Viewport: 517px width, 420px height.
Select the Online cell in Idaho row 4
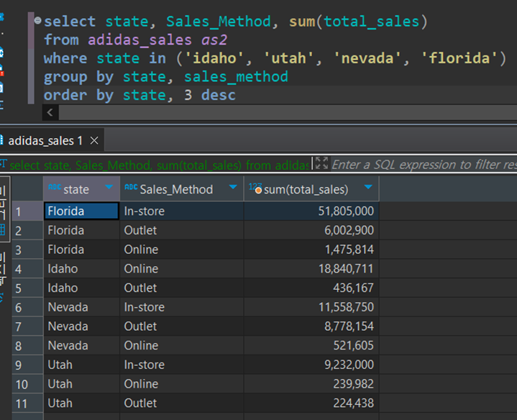pyautogui.click(x=182, y=269)
